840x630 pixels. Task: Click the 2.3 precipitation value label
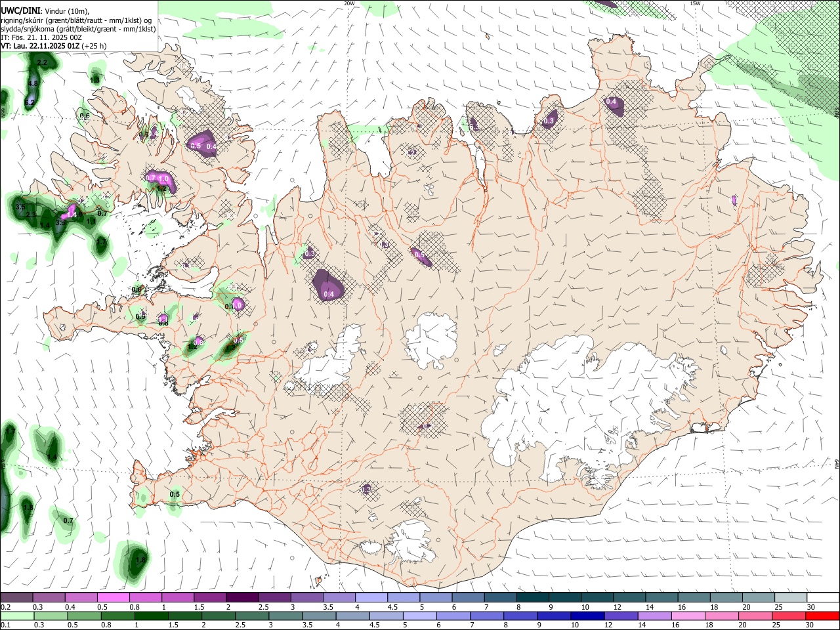31,215
